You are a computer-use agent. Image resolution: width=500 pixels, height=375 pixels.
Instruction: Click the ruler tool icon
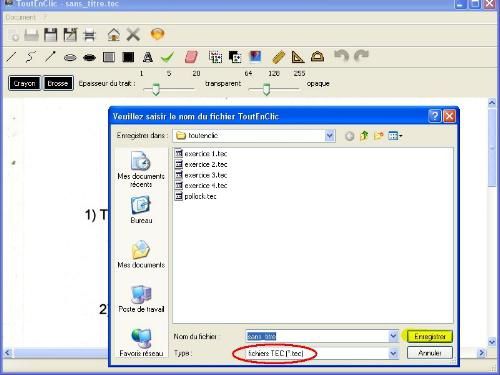[278, 57]
